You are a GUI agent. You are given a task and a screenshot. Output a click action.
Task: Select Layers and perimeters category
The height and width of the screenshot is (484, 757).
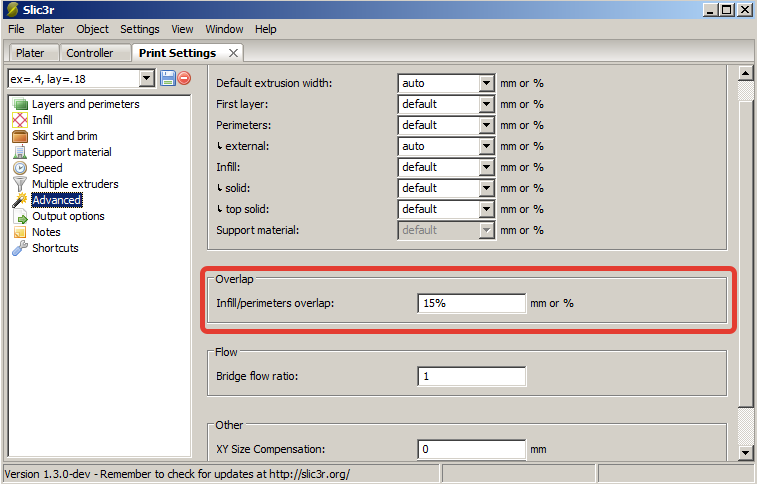(85, 104)
